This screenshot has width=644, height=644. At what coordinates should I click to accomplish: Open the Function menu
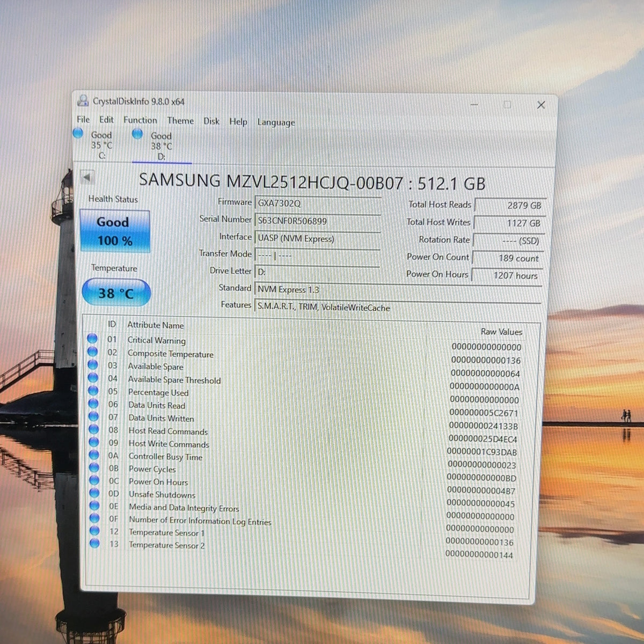pos(140,120)
